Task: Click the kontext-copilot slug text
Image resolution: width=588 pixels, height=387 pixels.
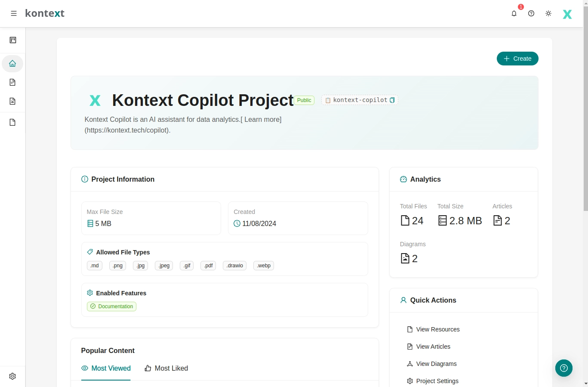Action: pyautogui.click(x=360, y=100)
